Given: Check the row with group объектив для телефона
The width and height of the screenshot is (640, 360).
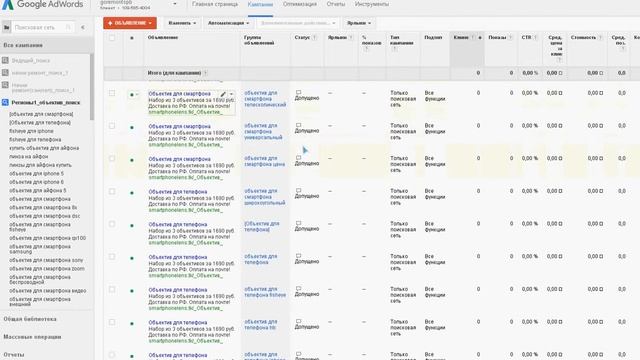Looking at the screenshot, I should coord(112,257).
